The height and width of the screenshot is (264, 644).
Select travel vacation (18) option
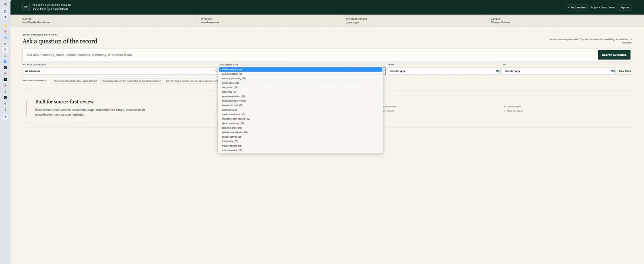[300, 146]
